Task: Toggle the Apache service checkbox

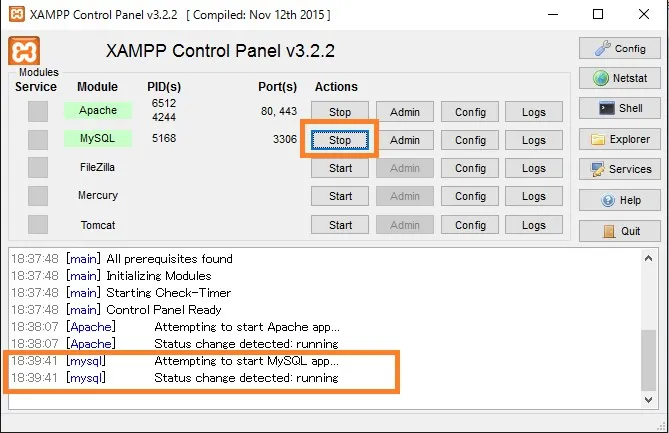Action: (x=38, y=111)
